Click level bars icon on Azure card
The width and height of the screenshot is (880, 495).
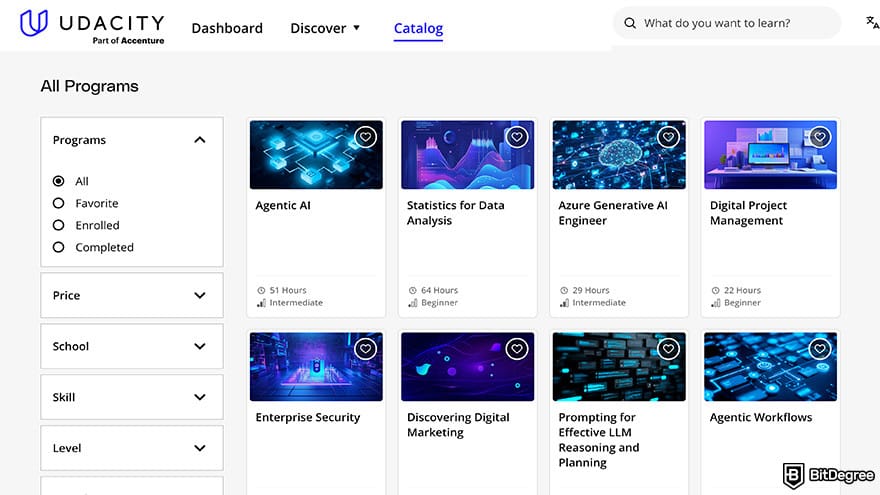click(565, 303)
